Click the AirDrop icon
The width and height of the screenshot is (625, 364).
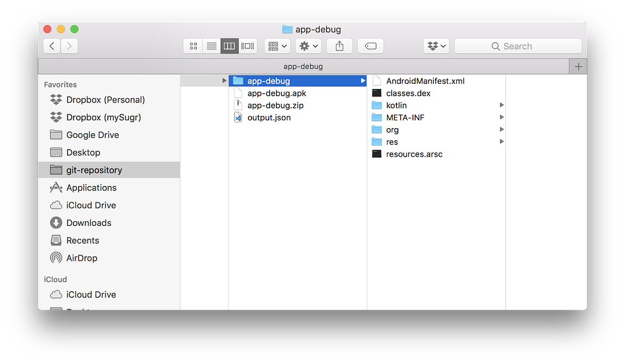[x=56, y=258]
